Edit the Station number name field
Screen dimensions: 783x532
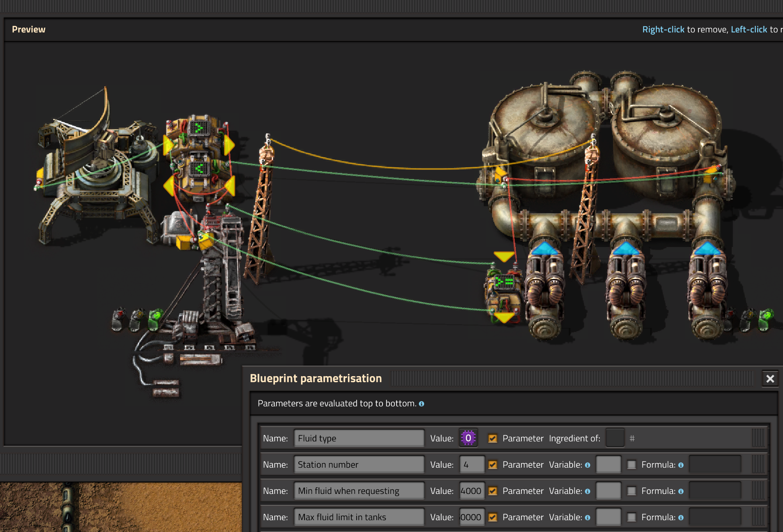[359, 464]
